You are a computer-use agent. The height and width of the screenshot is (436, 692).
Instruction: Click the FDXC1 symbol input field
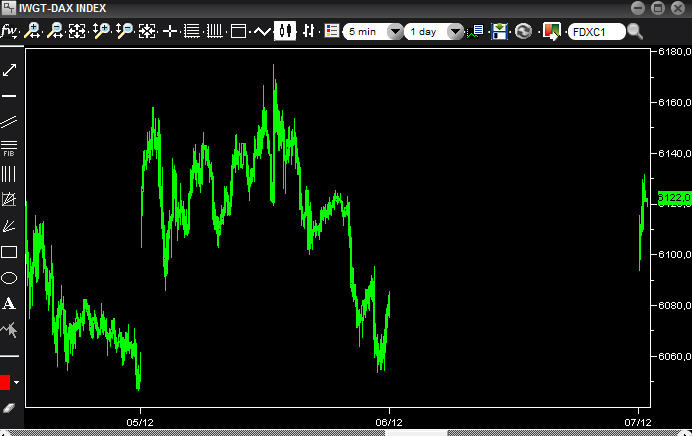[x=597, y=32]
